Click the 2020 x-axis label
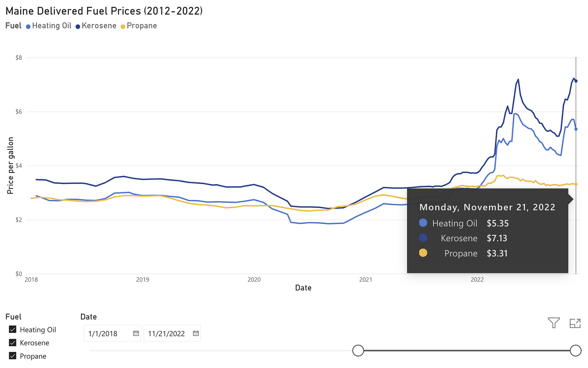Screen dimensions: 588x368 tap(254, 280)
